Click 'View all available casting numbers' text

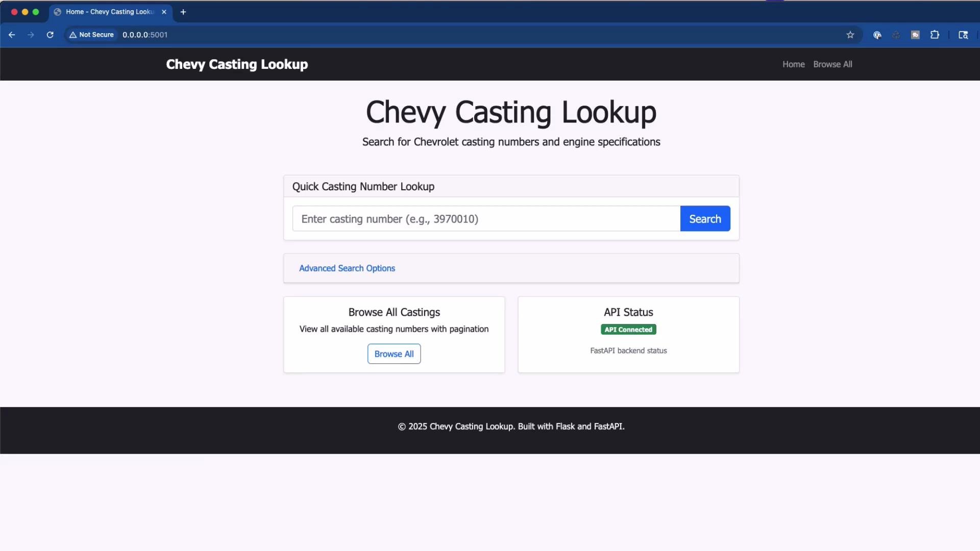(x=394, y=329)
